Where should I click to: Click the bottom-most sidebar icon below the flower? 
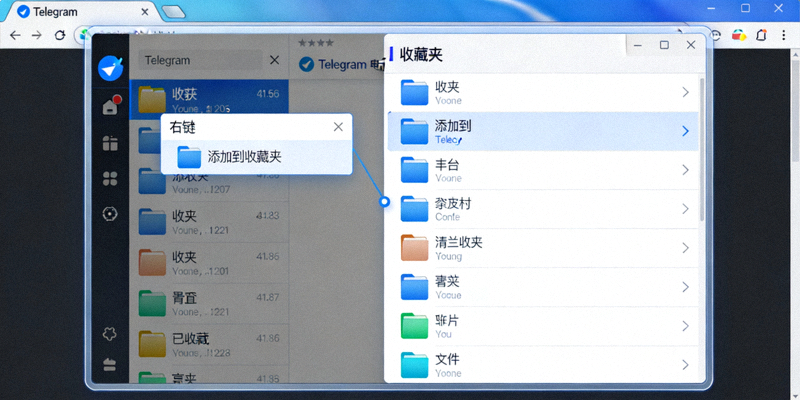point(110,365)
